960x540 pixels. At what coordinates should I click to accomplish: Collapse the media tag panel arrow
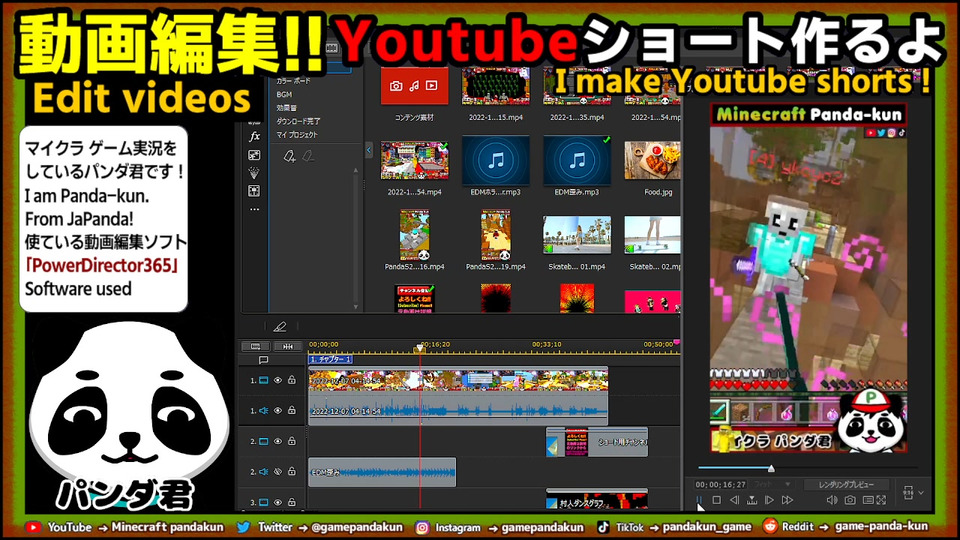click(x=369, y=149)
